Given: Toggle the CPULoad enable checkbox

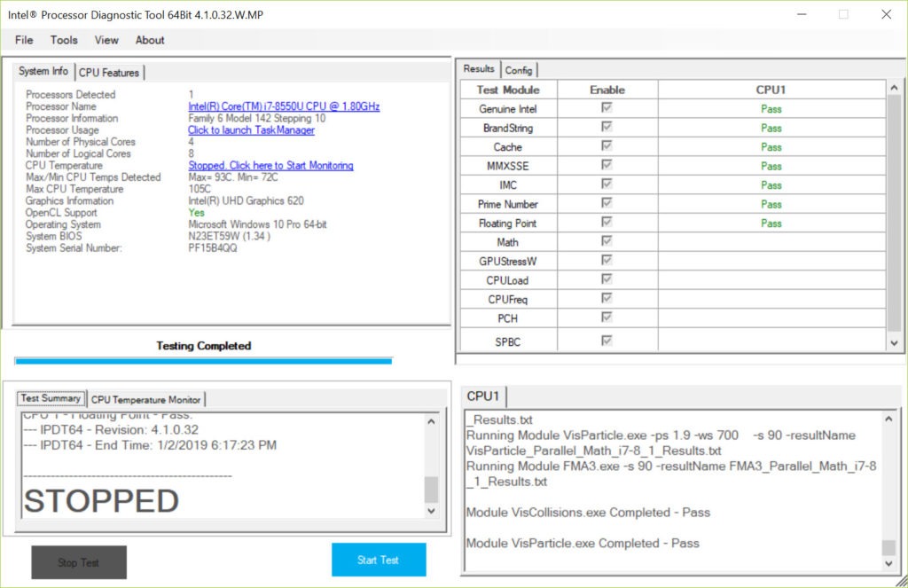Looking at the screenshot, I should click(x=607, y=279).
